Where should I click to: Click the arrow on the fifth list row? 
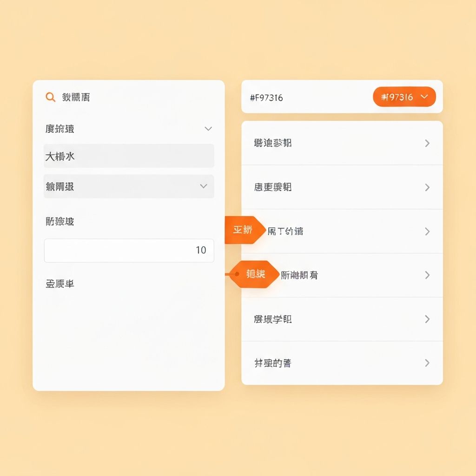427,319
